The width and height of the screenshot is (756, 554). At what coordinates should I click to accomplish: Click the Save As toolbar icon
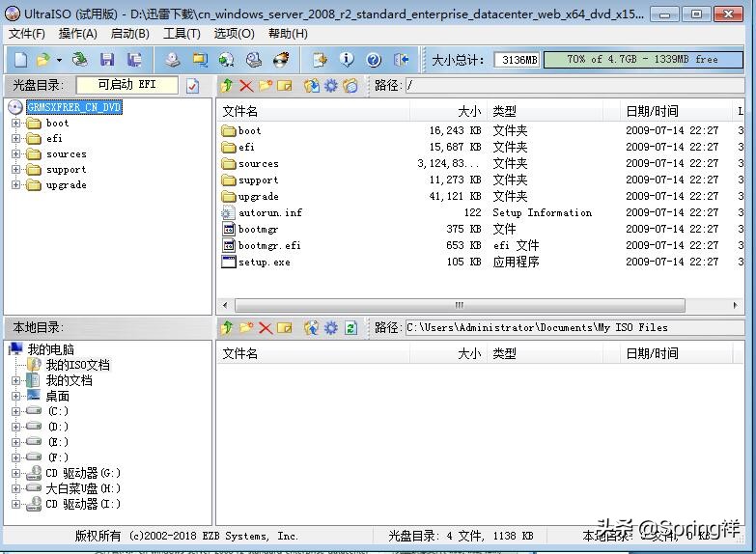click(134, 60)
